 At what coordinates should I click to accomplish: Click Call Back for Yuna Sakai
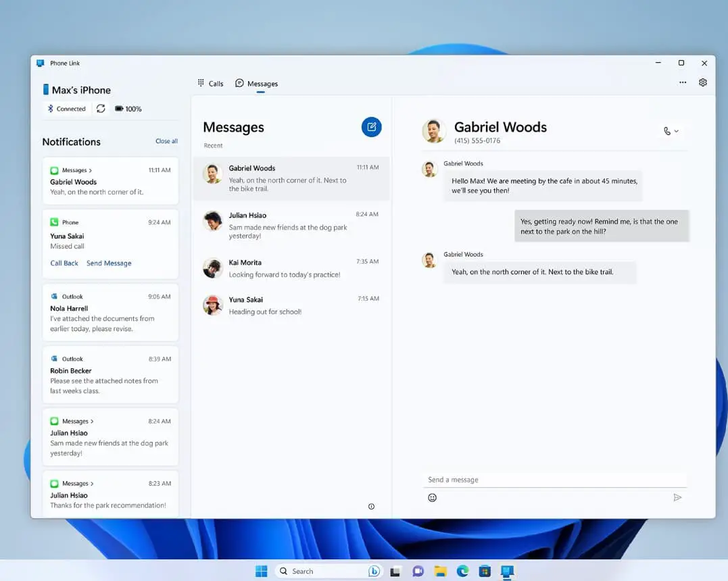point(64,263)
